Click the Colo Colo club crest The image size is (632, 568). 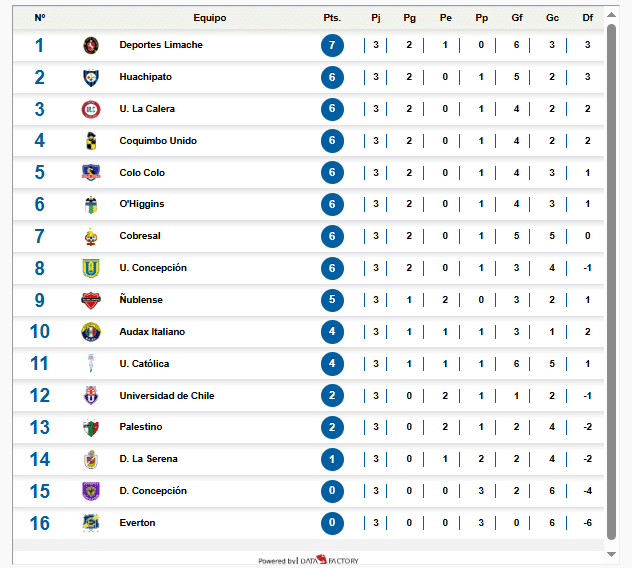pyautogui.click(x=91, y=173)
